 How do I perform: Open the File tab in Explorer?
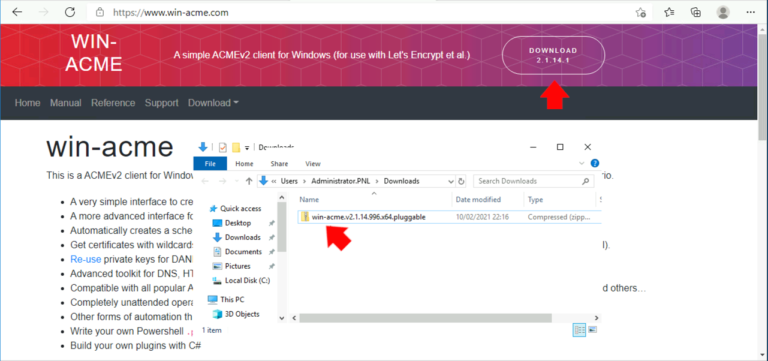(210, 164)
